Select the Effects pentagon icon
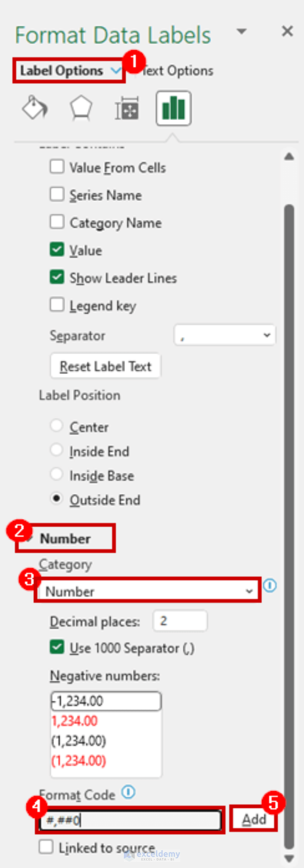 coord(81,108)
